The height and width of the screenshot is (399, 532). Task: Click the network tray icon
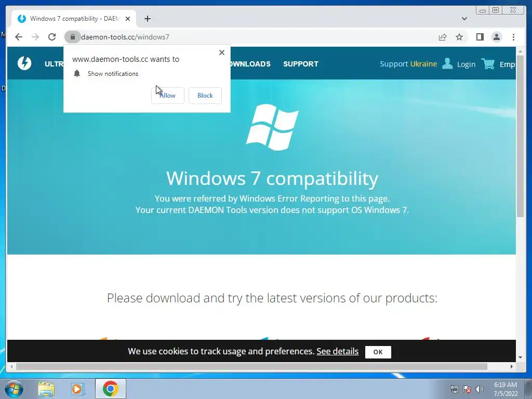point(454,389)
